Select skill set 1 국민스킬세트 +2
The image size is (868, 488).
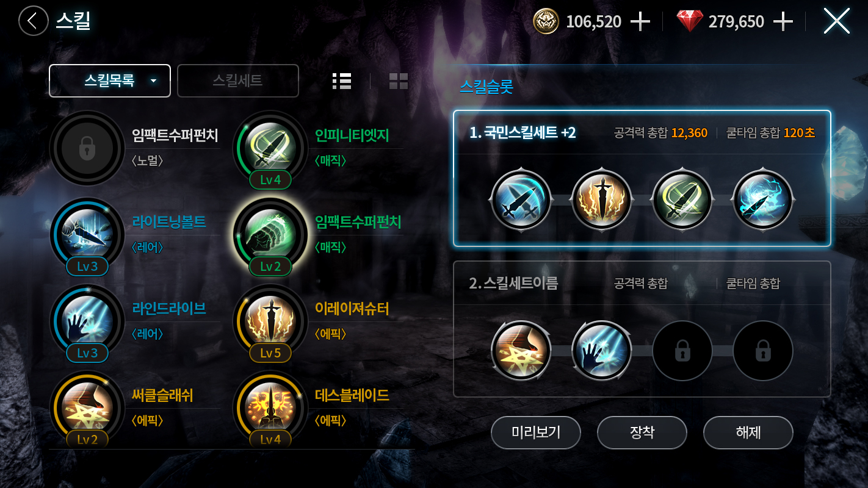pos(642,178)
